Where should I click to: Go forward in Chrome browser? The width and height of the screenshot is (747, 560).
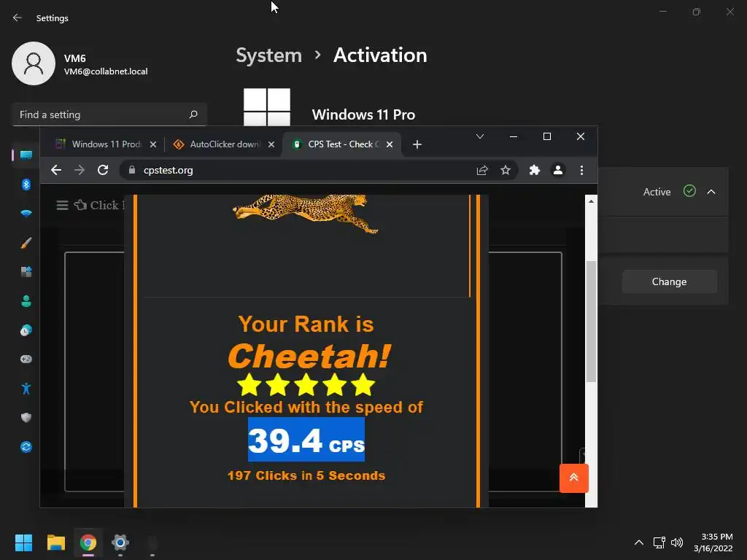point(79,170)
